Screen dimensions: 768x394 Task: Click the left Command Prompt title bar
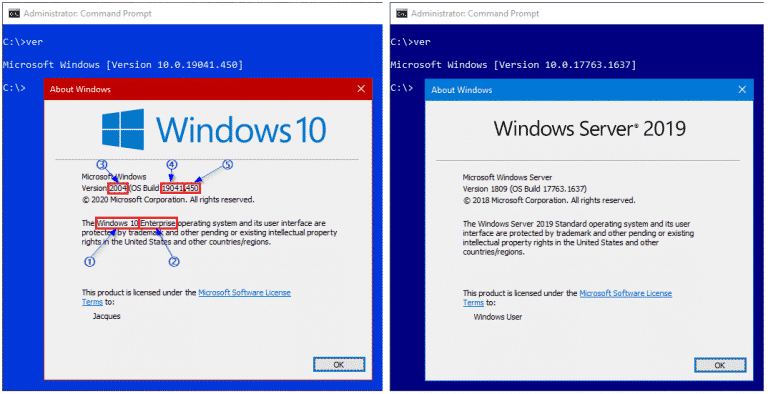tap(192, 14)
